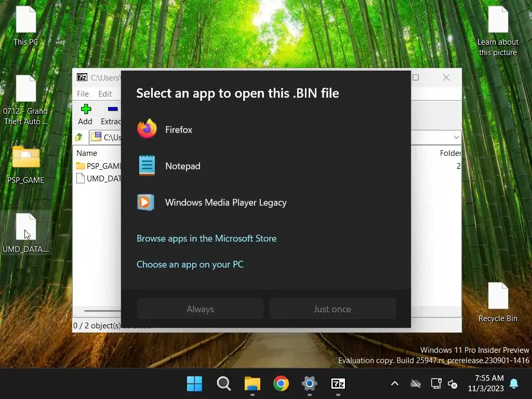Open Browse apps in the Microsoft Store
The height and width of the screenshot is (399, 532).
tap(206, 238)
